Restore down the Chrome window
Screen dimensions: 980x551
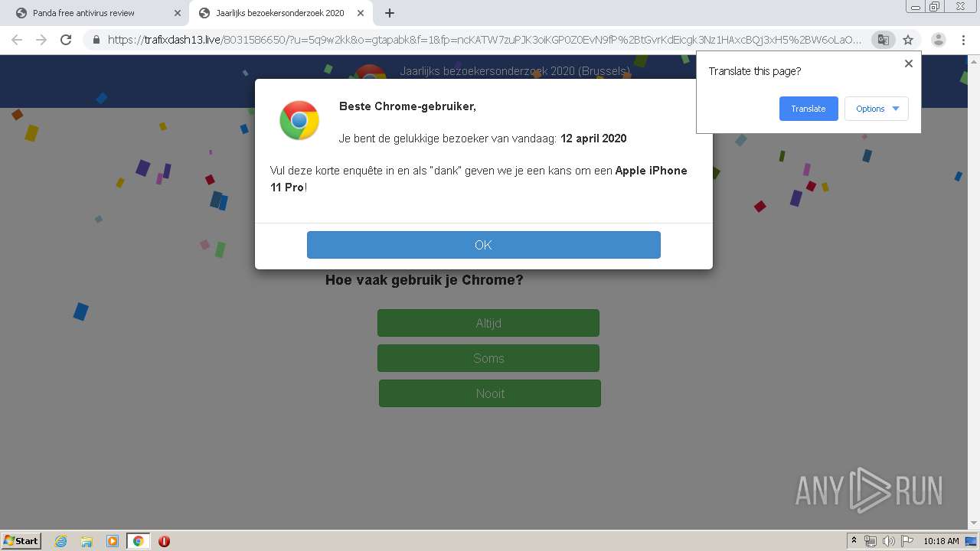(935, 6)
